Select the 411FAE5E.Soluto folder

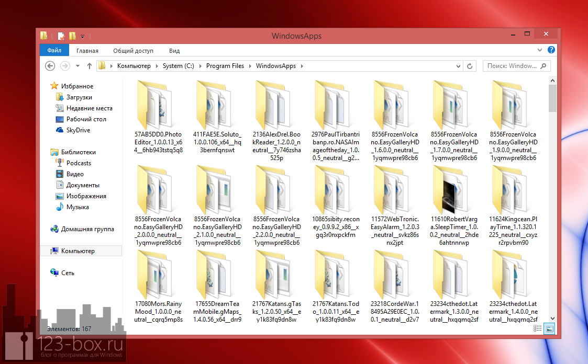(x=217, y=120)
